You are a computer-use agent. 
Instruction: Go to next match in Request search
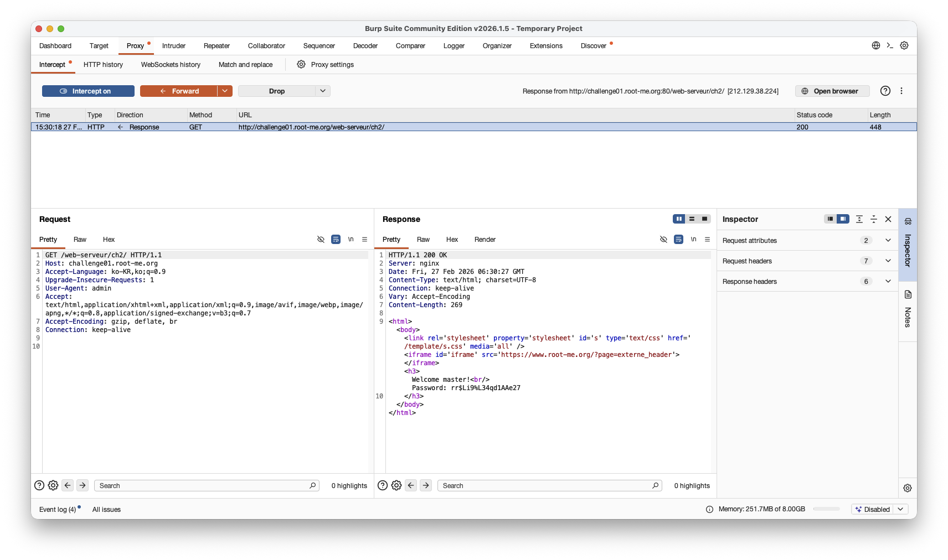click(83, 485)
